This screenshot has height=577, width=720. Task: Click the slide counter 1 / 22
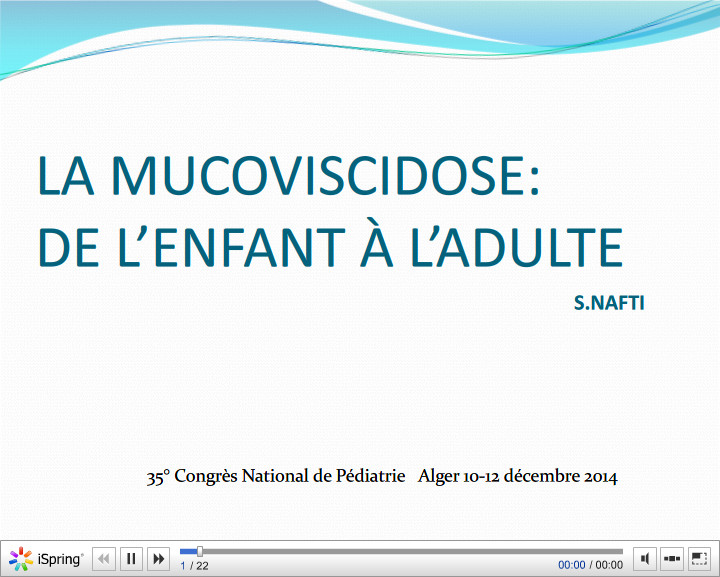tap(194, 566)
